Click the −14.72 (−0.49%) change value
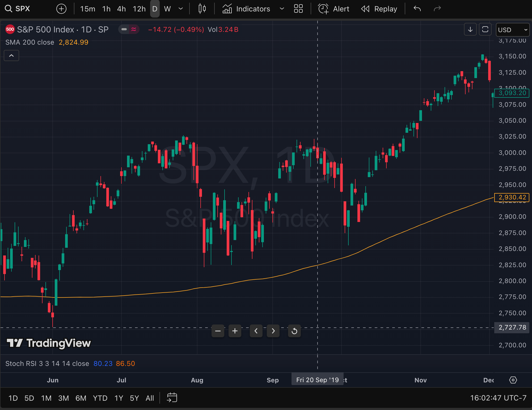 click(x=176, y=29)
